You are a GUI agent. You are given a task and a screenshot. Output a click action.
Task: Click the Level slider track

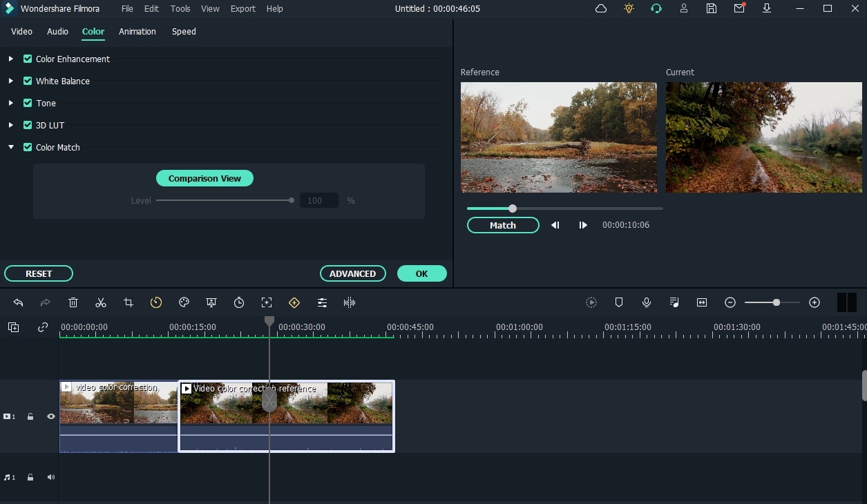pyautogui.click(x=225, y=200)
